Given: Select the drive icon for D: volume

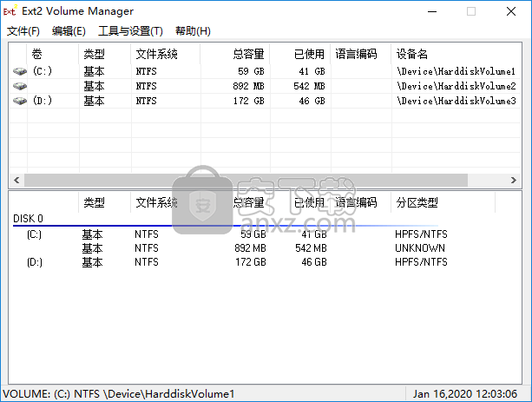Looking at the screenshot, I should (20, 101).
